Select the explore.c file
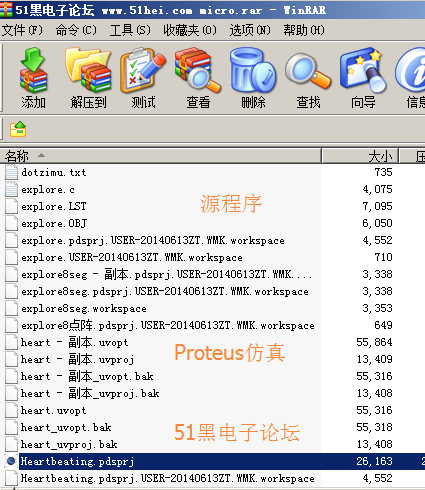 click(48, 190)
